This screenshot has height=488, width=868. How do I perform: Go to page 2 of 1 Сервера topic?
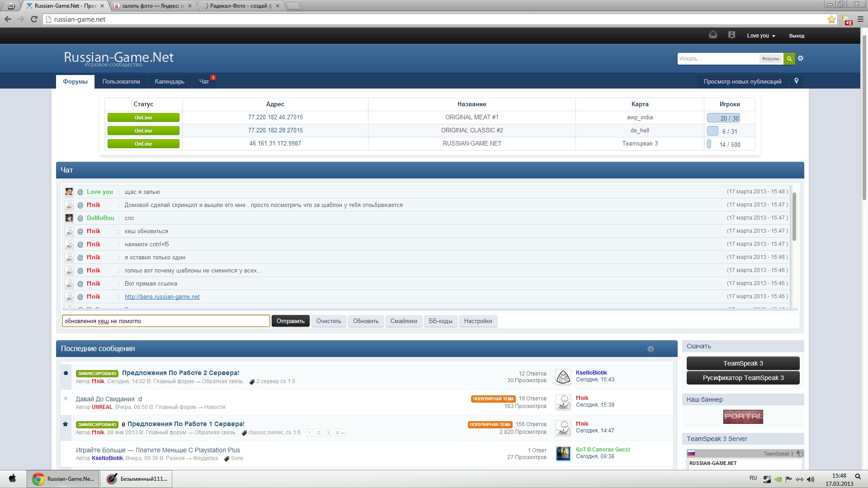(318, 433)
